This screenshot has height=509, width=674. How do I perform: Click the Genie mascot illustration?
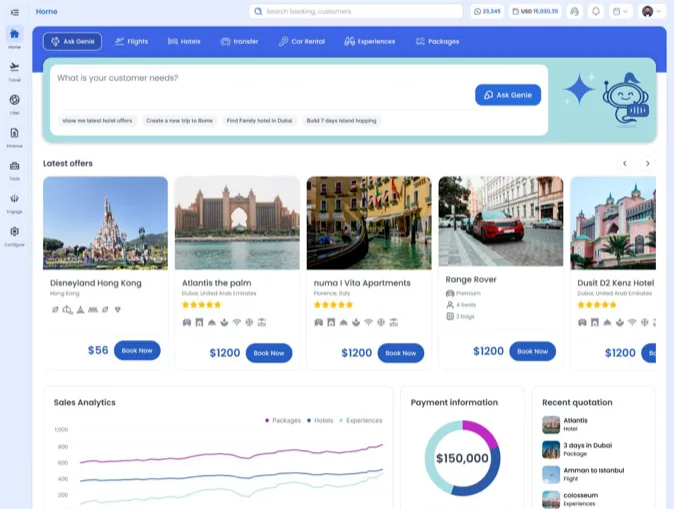pos(625,100)
